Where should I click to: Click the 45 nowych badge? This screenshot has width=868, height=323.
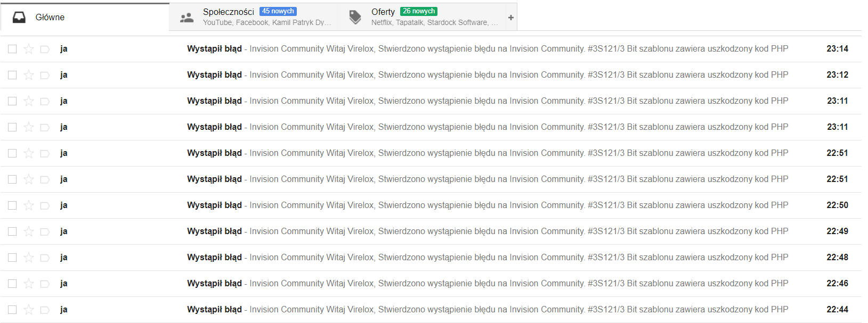coord(278,11)
